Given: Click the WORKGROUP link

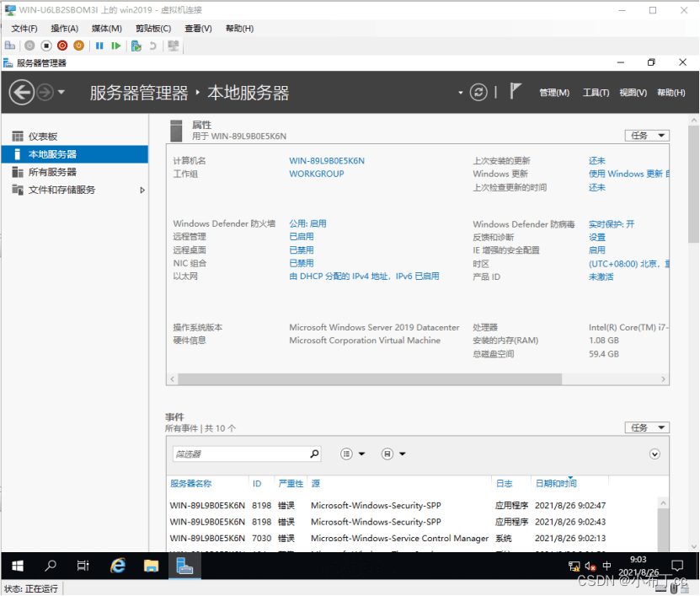Looking at the screenshot, I should [x=317, y=174].
